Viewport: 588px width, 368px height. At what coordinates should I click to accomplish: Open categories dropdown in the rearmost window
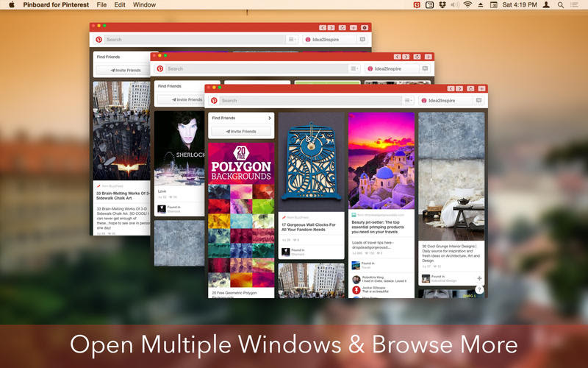point(292,40)
